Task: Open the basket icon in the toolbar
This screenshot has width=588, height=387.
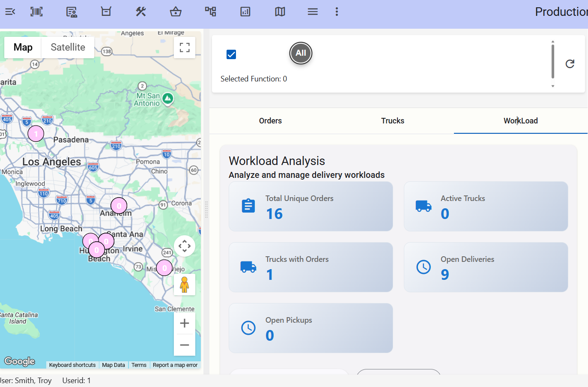Action: [x=176, y=12]
